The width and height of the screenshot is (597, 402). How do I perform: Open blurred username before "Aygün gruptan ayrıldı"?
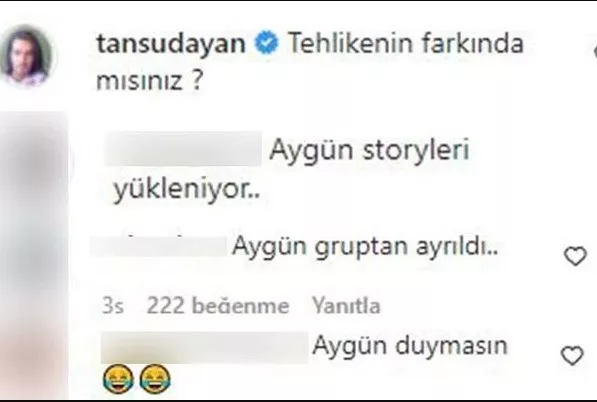click(159, 246)
